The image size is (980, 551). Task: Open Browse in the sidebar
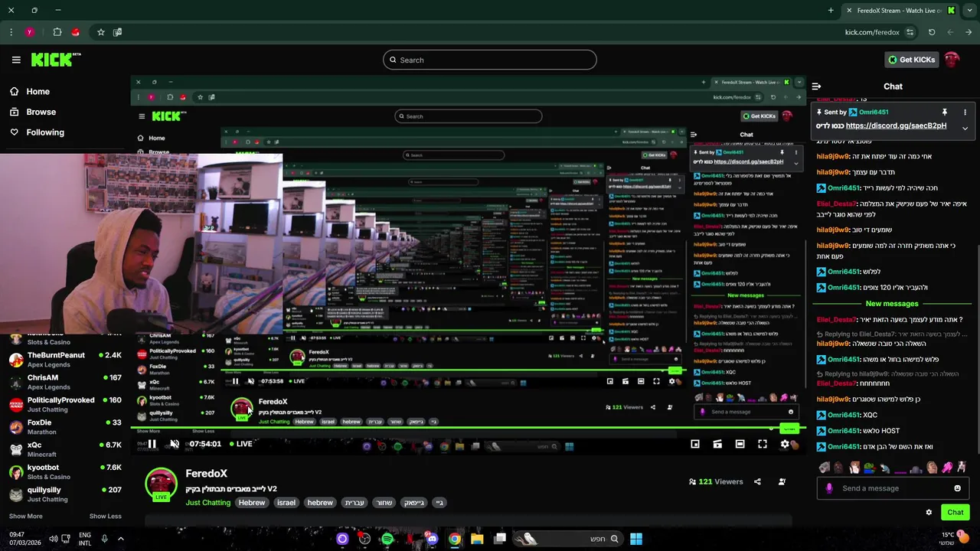click(33, 112)
